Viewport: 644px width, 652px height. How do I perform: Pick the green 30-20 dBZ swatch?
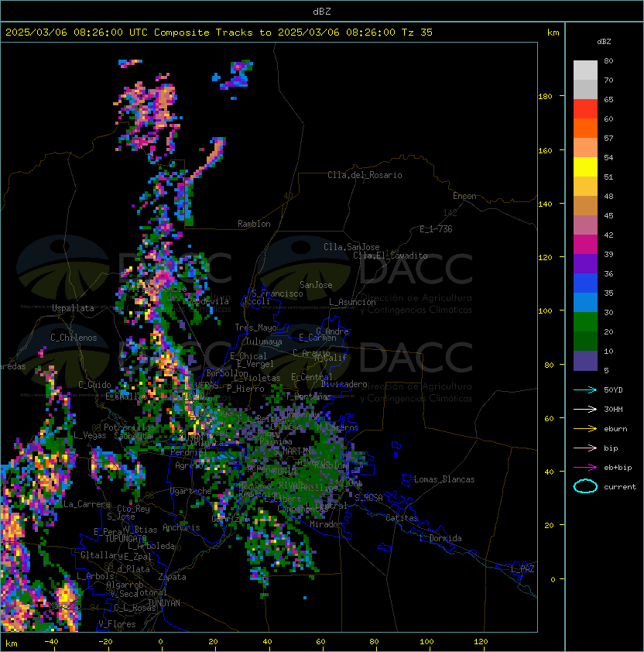point(585,322)
